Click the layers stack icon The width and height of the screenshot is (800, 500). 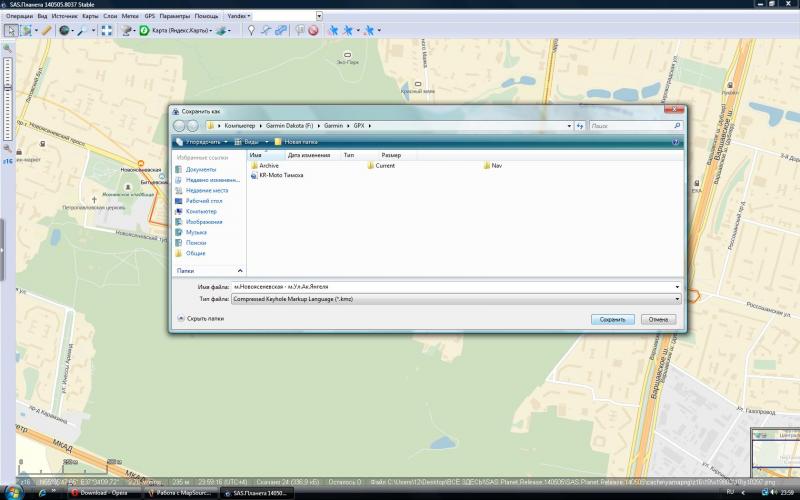click(221, 31)
